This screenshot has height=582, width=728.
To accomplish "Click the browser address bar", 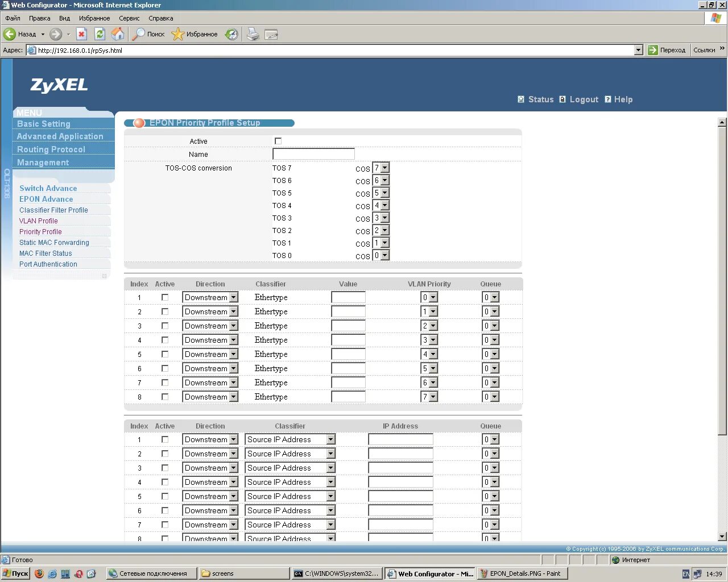I will [335, 50].
